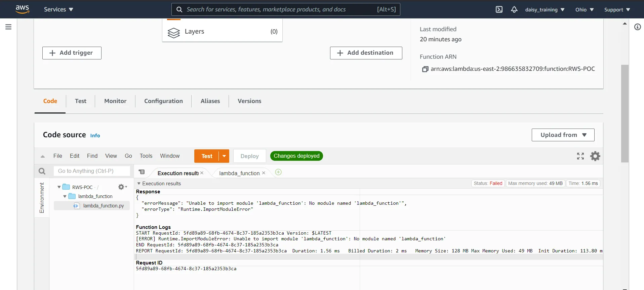Open the left navigation hamburger menu

pyautogui.click(x=8, y=27)
